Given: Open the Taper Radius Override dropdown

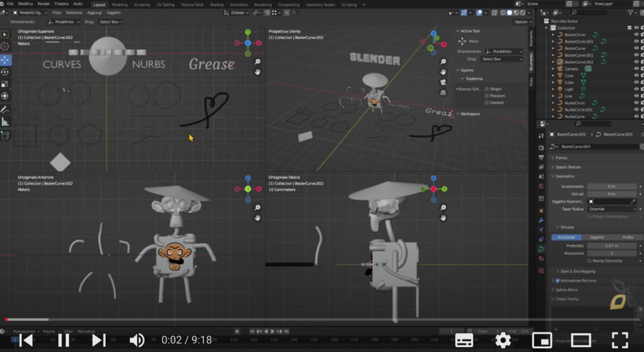Looking at the screenshot, I should [x=612, y=209].
